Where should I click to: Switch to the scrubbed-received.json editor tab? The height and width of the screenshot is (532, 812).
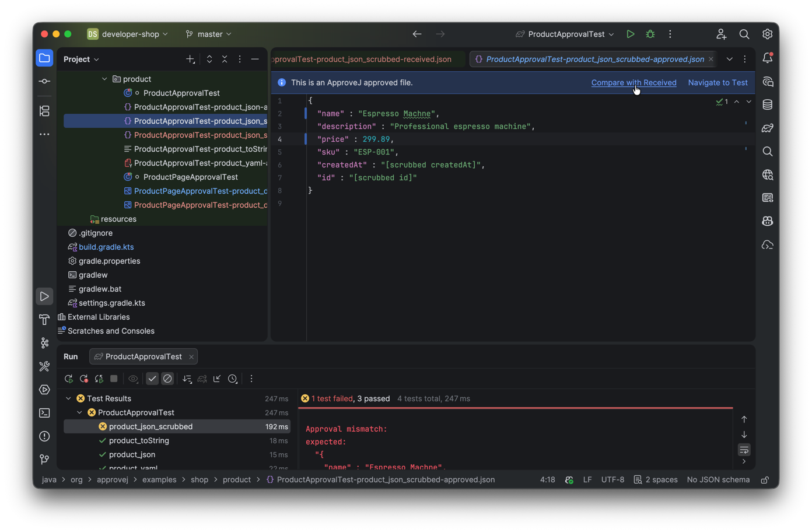362,59
